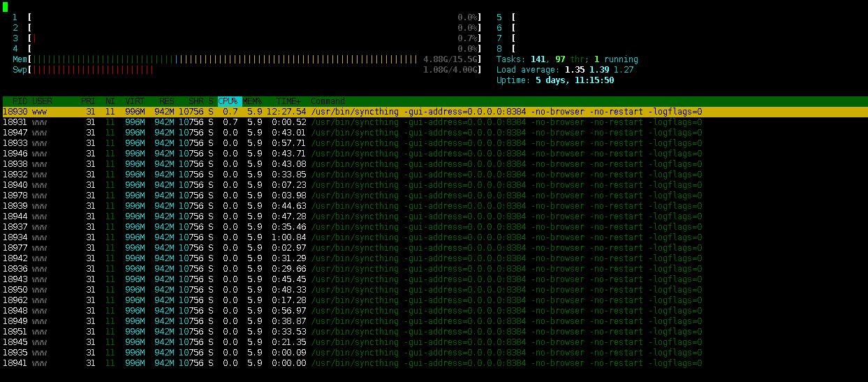Select process row with PID 18942
868x382 pixels.
pos(353,258)
